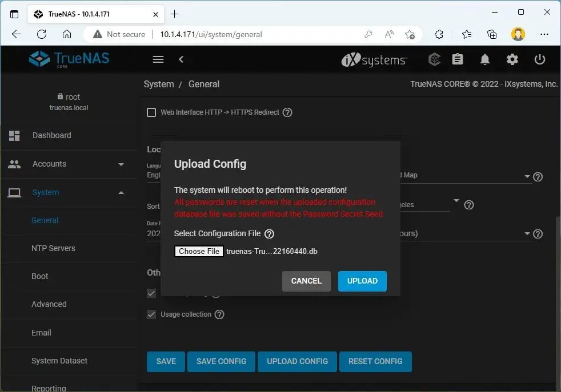Select NTP Servers in the sidebar
Viewport: 561px width, 392px height.
pyautogui.click(x=53, y=248)
